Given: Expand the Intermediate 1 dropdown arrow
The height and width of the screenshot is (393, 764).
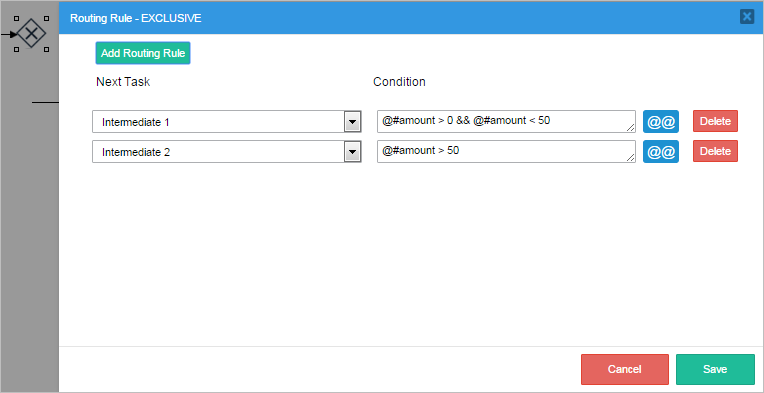Looking at the screenshot, I should tap(352, 122).
